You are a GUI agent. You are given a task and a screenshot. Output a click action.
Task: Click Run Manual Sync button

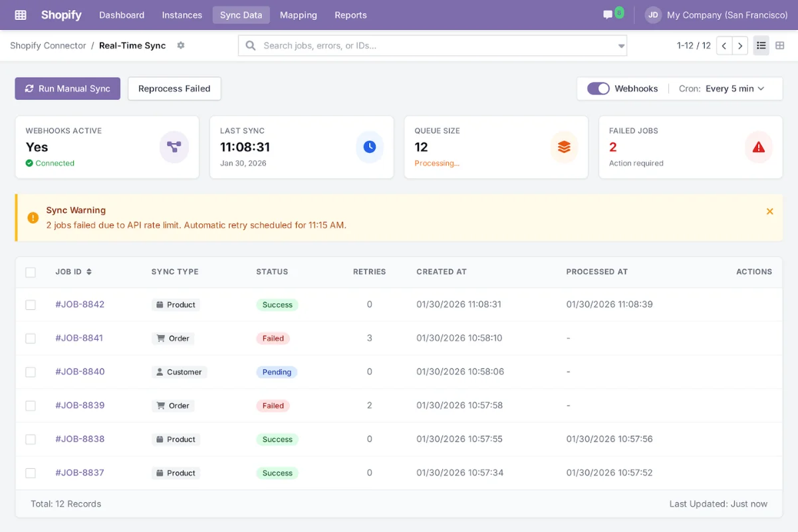tap(67, 88)
